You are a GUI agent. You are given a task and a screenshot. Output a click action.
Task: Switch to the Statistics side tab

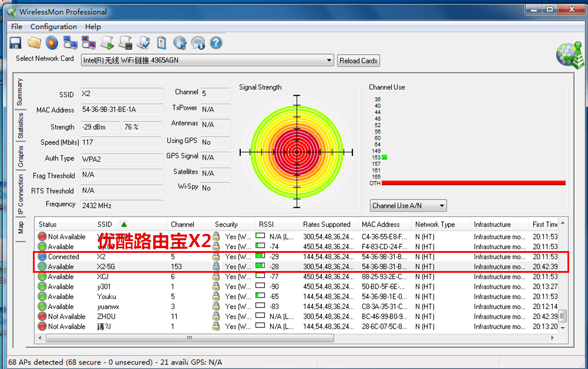click(x=20, y=126)
